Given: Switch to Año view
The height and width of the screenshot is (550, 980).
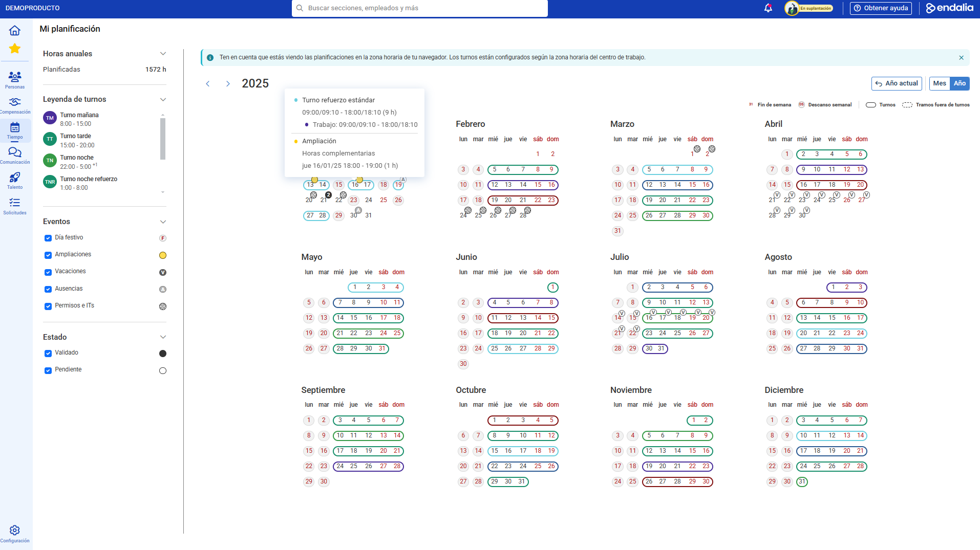Looking at the screenshot, I should click(960, 83).
